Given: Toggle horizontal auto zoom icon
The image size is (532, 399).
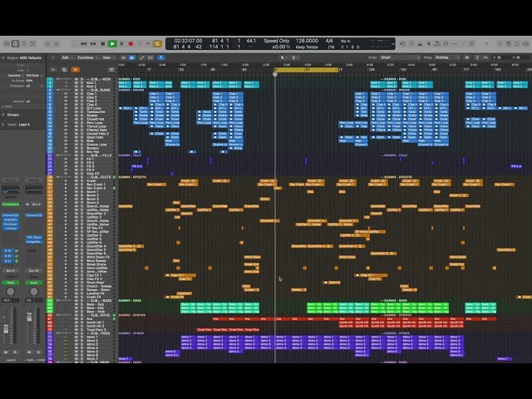Looking at the screenshot, I should tap(485, 57).
